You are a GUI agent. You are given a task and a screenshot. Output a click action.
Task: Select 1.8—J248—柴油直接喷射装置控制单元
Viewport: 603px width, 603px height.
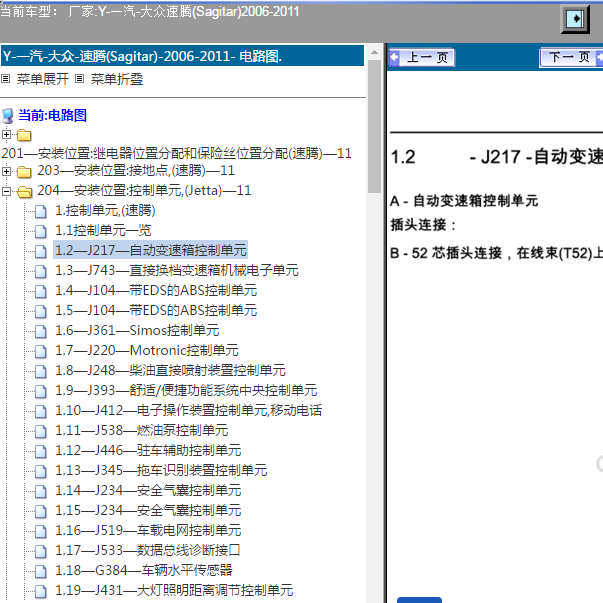170,370
